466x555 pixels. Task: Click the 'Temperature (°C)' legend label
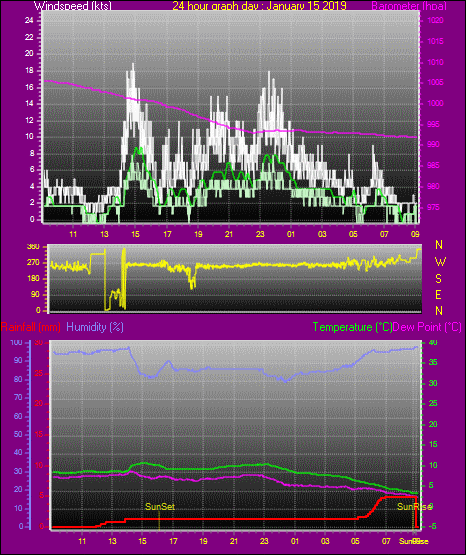point(352,327)
